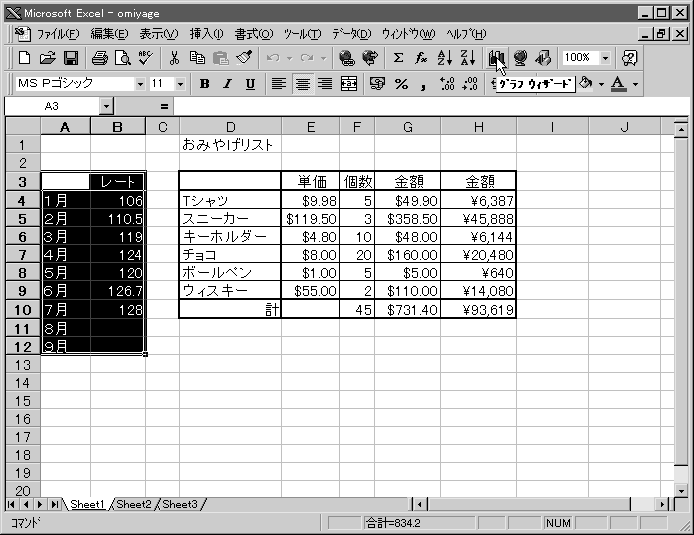Sort ascending with the A-Z icon
This screenshot has height=535, width=694.
[445, 58]
